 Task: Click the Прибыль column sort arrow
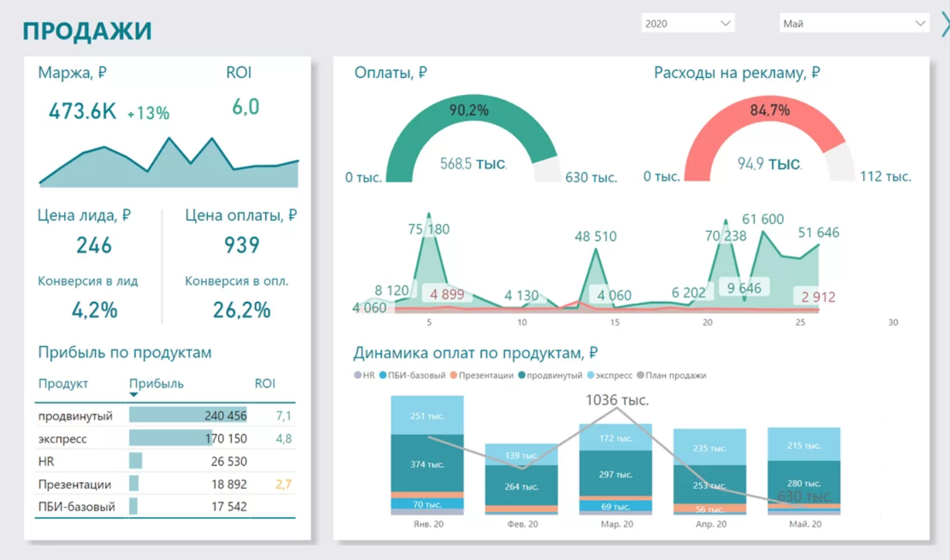coord(134,395)
